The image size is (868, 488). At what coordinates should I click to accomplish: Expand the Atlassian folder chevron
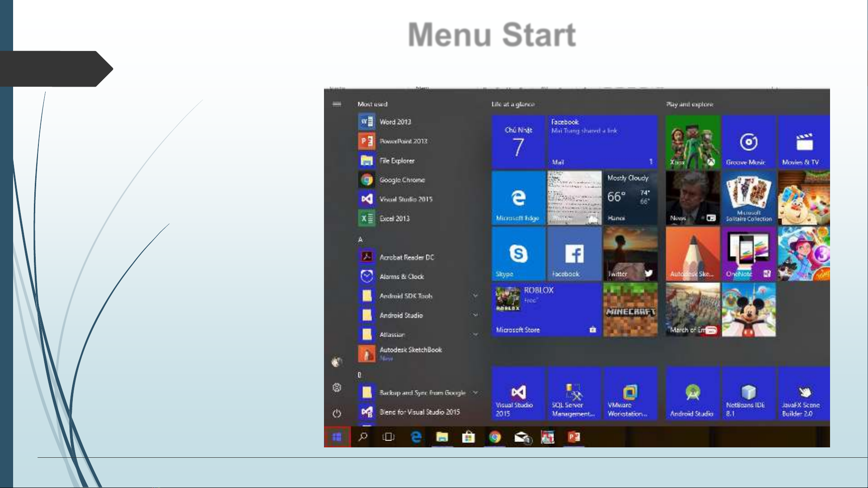click(475, 335)
